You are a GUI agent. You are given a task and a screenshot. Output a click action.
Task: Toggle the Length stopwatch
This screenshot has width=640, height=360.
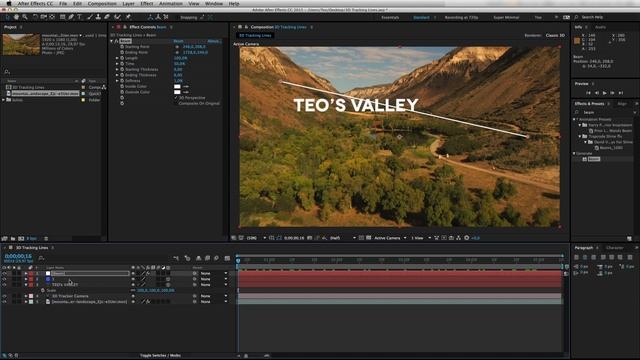click(x=122, y=58)
